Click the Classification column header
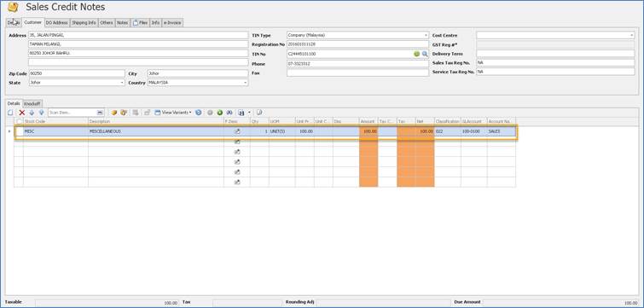 tap(448, 121)
